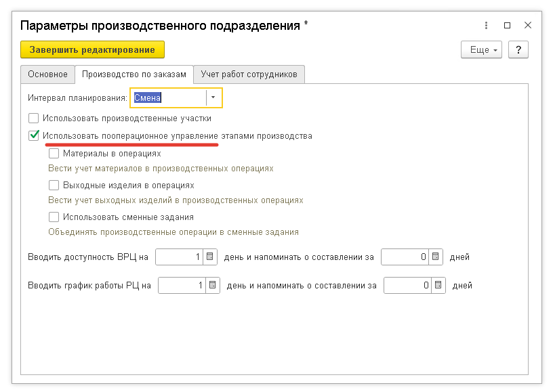
Task: Maximize the parameters window
Action: [x=507, y=26]
